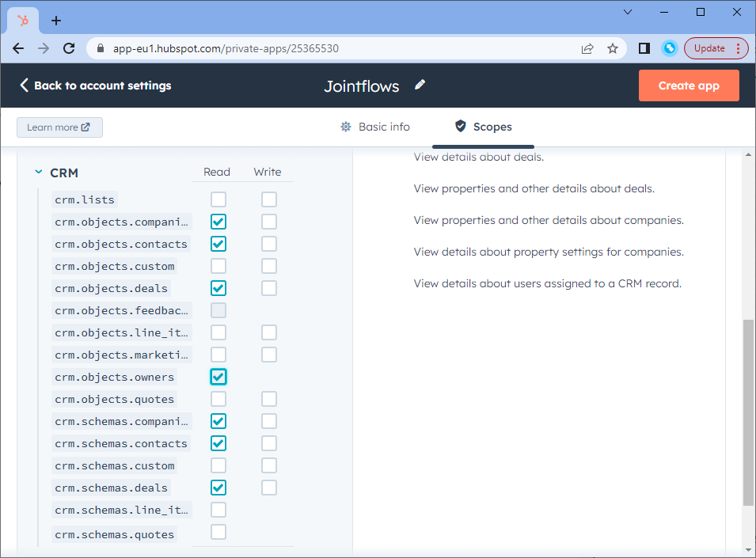Uncheck Read for crm.objects.owners scope
756x558 pixels.
click(218, 377)
